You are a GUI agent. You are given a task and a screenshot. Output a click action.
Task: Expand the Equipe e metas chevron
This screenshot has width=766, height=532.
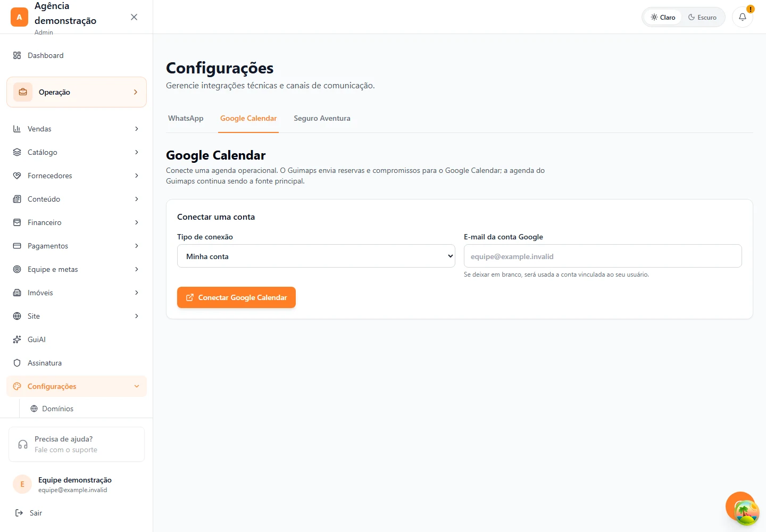[x=137, y=269]
